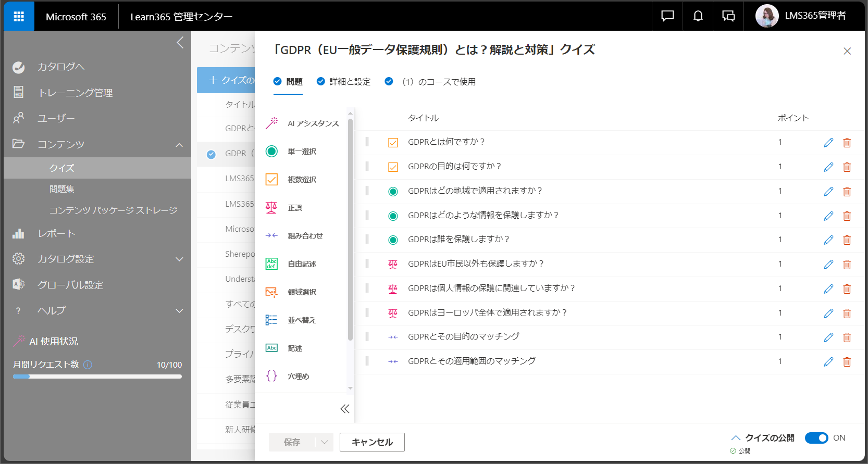Toggle クイズの公開 switch off
The width and height of the screenshot is (868, 464).
pos(816,438)
